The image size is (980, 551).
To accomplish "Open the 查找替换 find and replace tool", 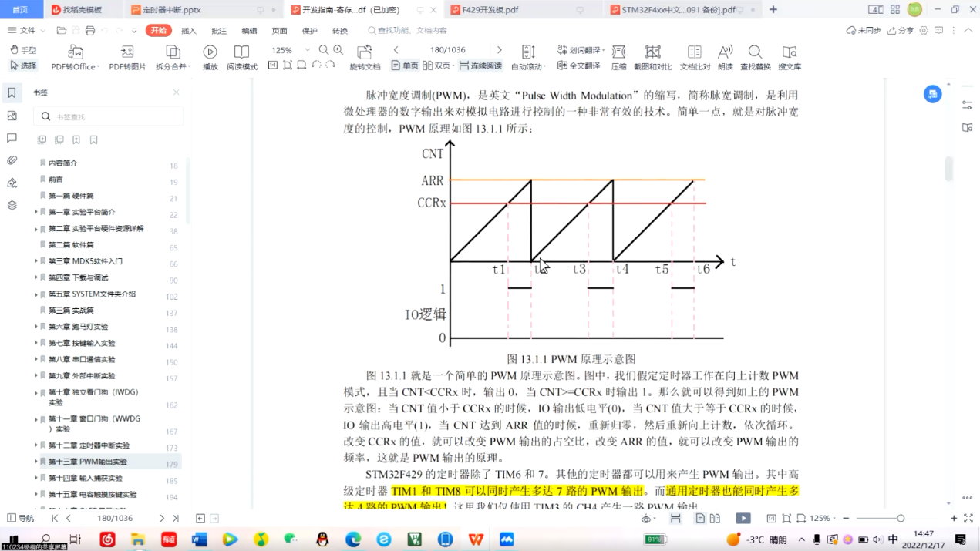I will (755, 52).
